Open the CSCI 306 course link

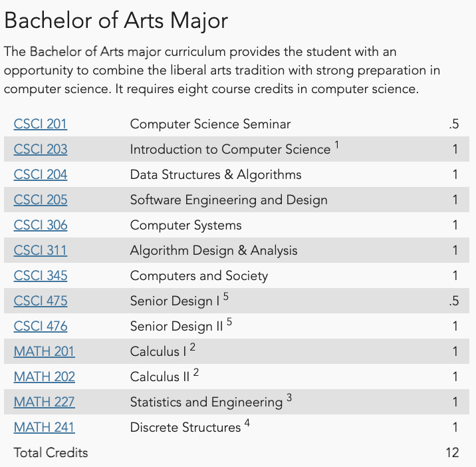[41, 225]
